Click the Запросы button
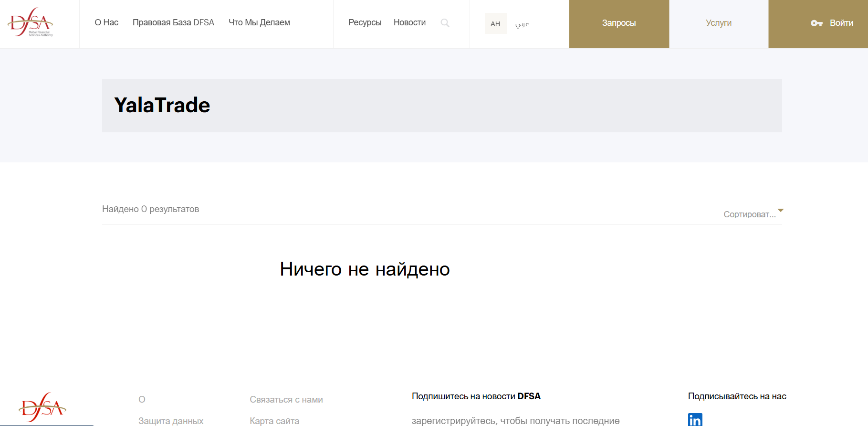 point(619,24)
